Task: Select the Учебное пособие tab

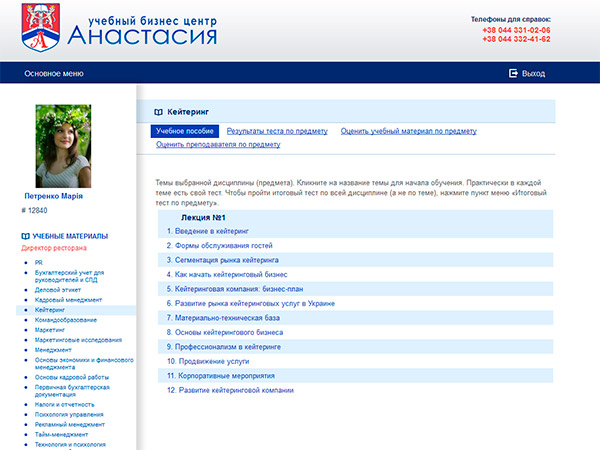Action: pos(184,131)
